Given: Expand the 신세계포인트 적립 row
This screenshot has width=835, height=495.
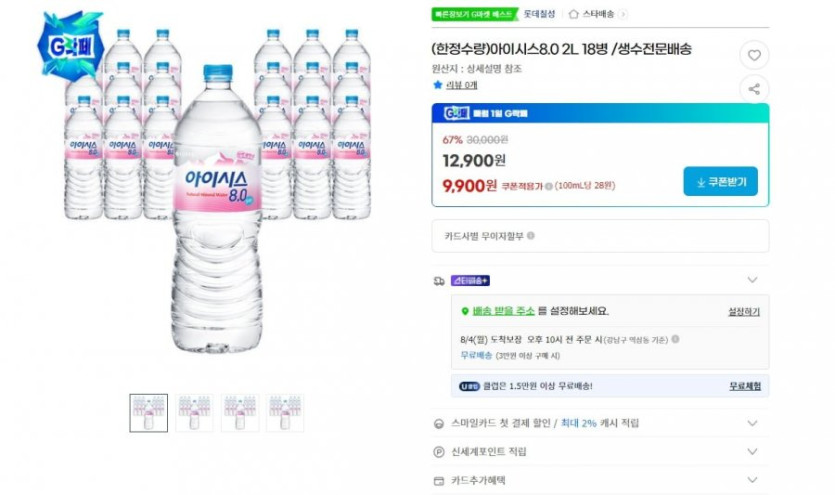Looking at the screenshot, I should pos(753,452).
